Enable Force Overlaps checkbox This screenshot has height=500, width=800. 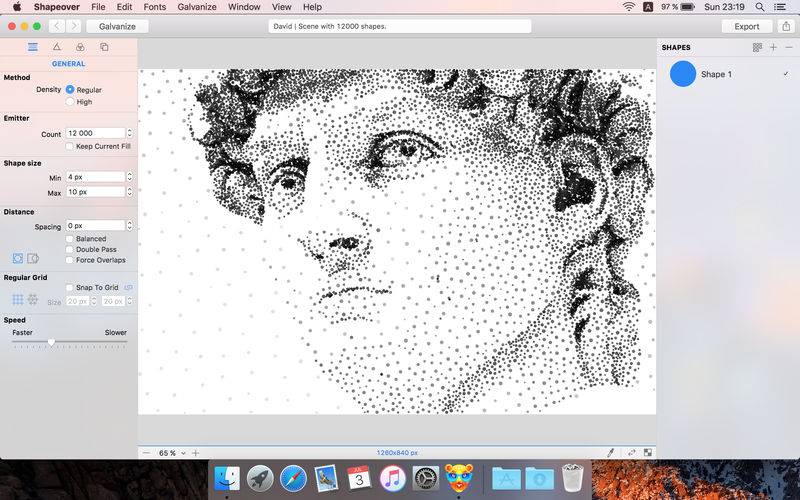click(x=69, y=260)
